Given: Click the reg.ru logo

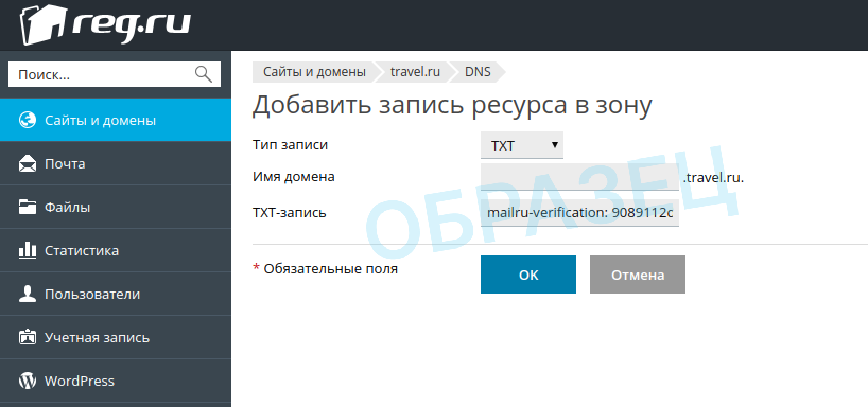Looking at the screenshot, I should click(x=106, y=24).
